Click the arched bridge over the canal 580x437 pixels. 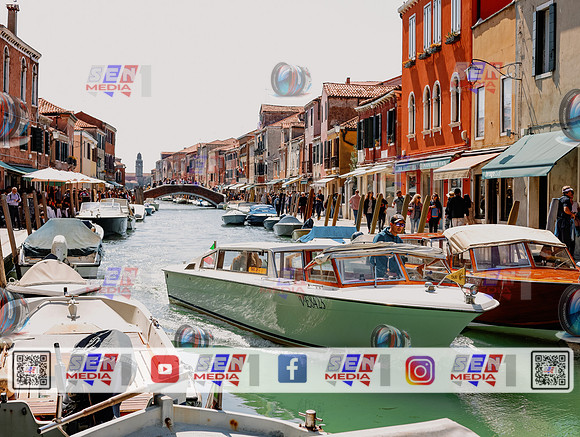coord(184,193)
